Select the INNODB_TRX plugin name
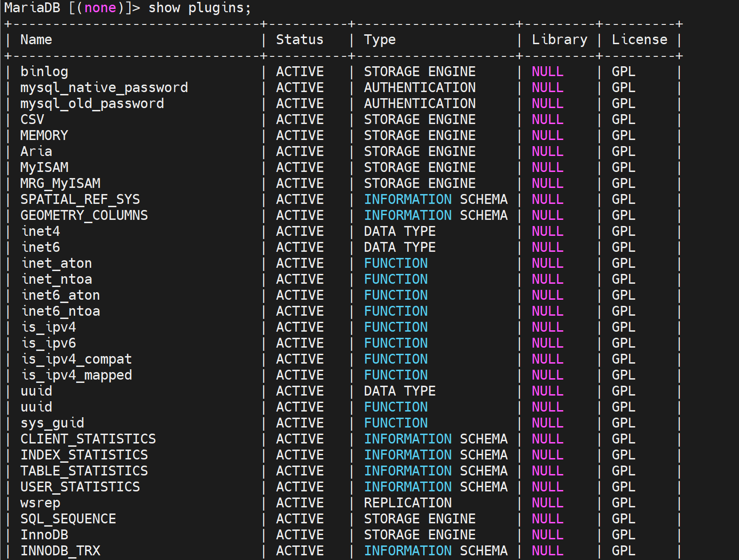 60,551
